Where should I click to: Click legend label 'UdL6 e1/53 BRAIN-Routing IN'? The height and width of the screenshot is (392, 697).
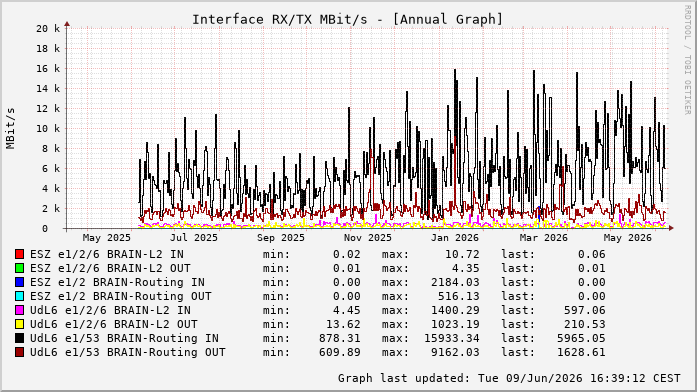(x=124, y=338)
